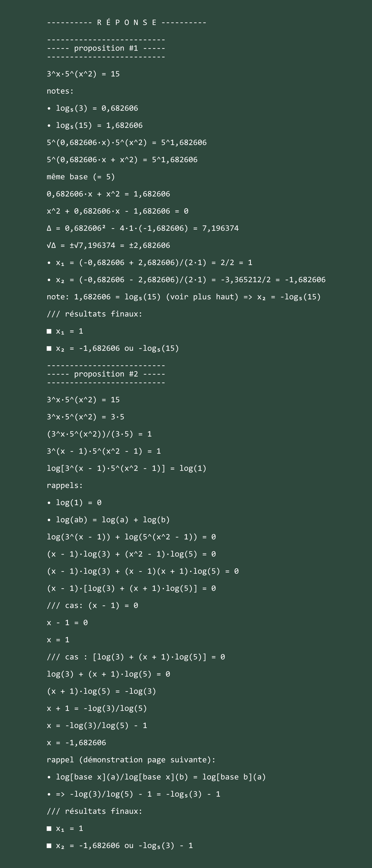The height and width of the screenshot is (868, 372).
Task: Select the 'même base (= 5)' line
Action: [81, 177]
